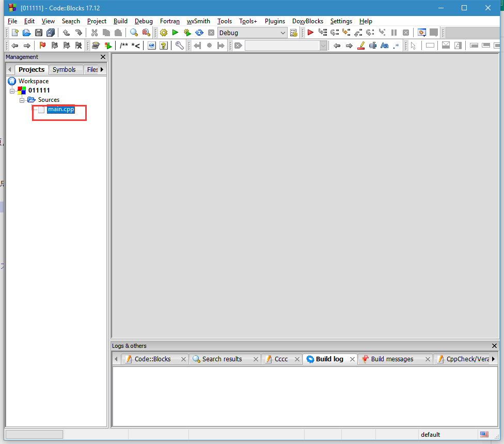This screenshot has width=504, height=444.
Task: Click the Next line debug icon
Action: click(335, 33)
